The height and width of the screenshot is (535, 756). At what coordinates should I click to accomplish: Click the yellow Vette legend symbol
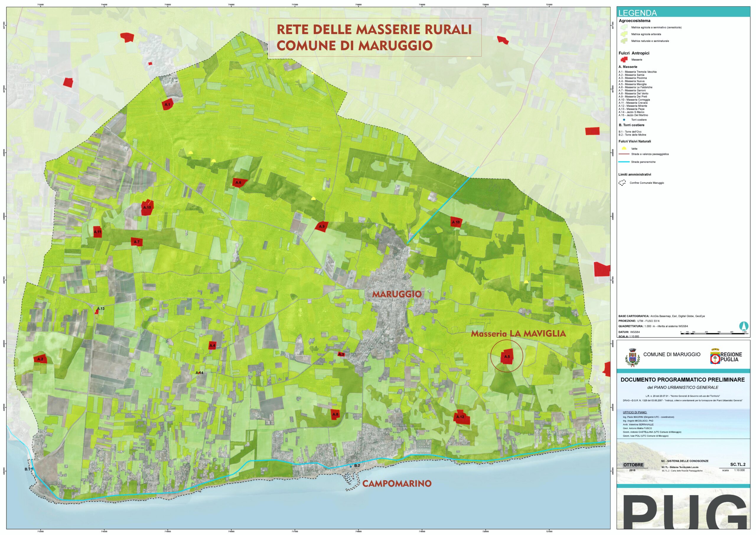click(624, 148)
